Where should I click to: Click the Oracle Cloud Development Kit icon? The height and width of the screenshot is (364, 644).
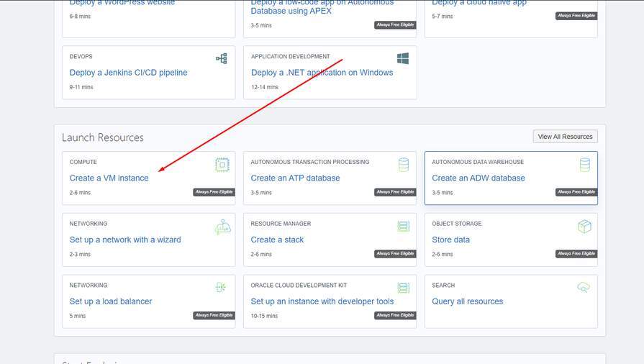pos(403,288)
